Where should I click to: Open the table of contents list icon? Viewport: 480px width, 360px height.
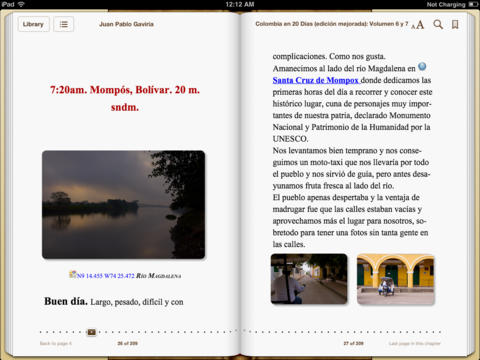tap(64, 24)
